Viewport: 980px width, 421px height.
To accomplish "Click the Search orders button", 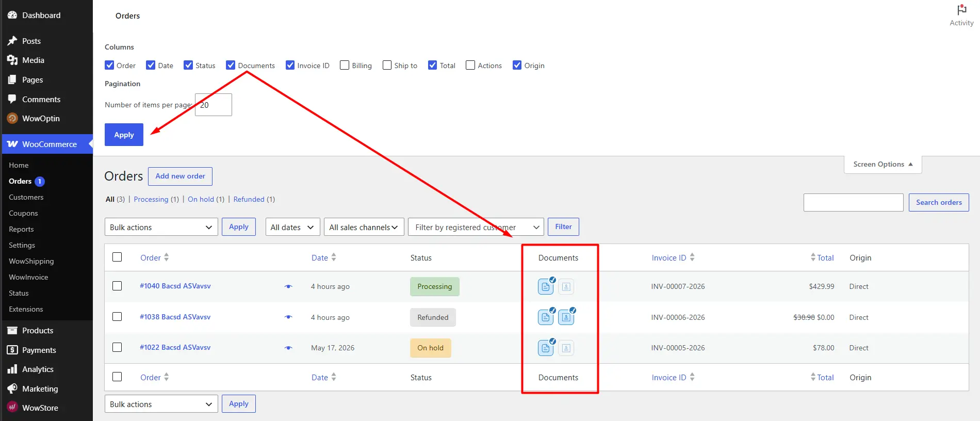I will point(939,202).
